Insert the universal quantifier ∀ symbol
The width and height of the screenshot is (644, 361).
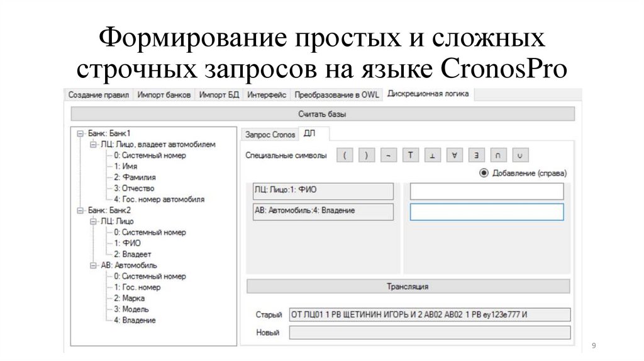click(x=454, y=155)
